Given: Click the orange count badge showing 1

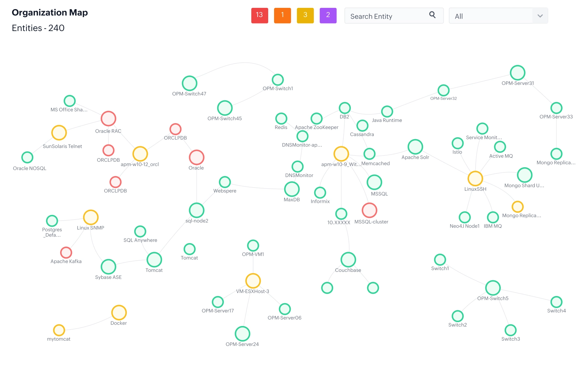Looking at the screenshot, I should (x=282, y=15).
